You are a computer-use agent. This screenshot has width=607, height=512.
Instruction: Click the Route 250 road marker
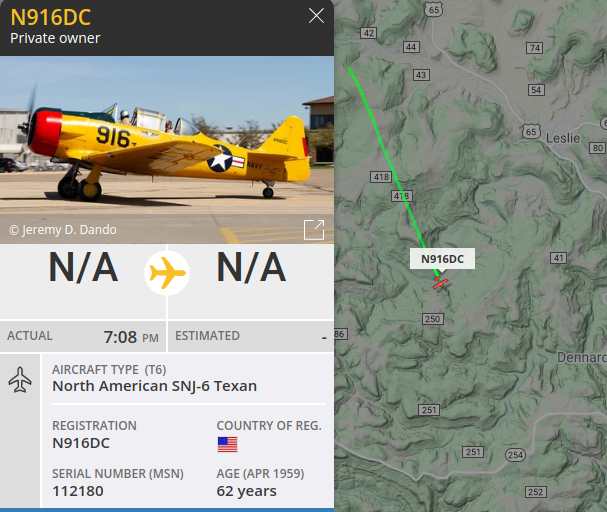click(x=432, y=319)
